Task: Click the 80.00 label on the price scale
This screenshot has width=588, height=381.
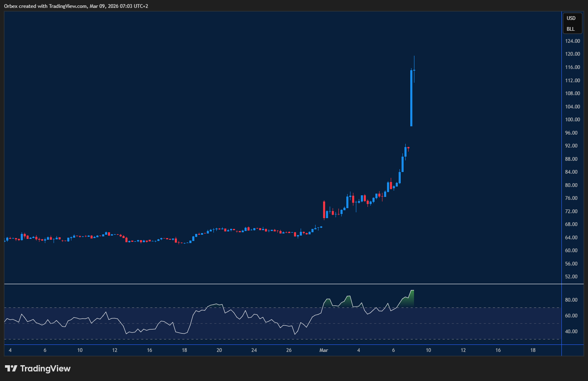Action: click(x=571, y=185)
